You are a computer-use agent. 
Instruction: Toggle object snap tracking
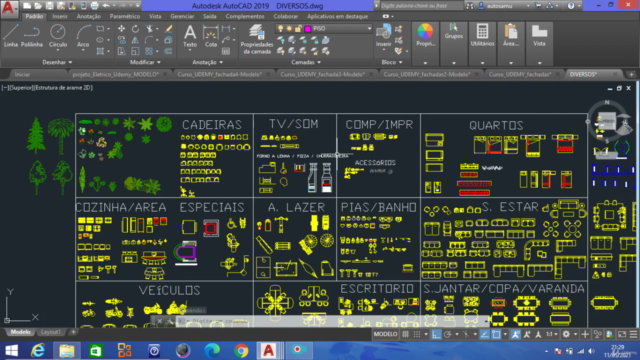point(484,334)
